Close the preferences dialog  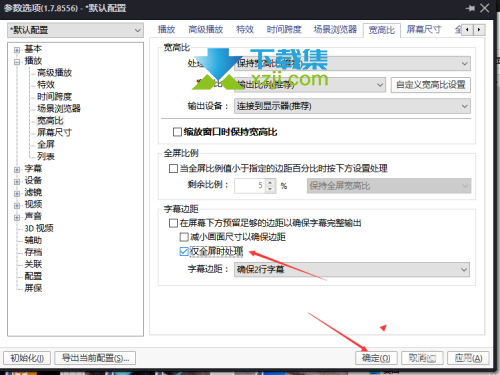pyautogui.click(x=485, y=8)
